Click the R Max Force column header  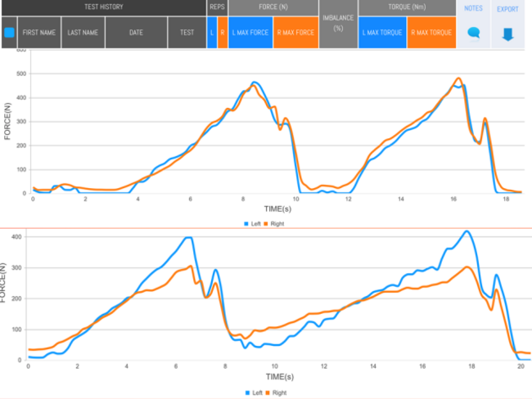295,33
